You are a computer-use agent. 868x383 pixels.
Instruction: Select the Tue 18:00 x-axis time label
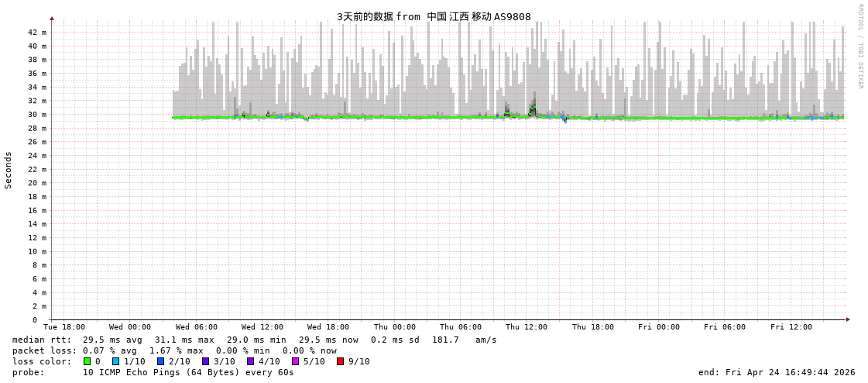tap(64, 327)
